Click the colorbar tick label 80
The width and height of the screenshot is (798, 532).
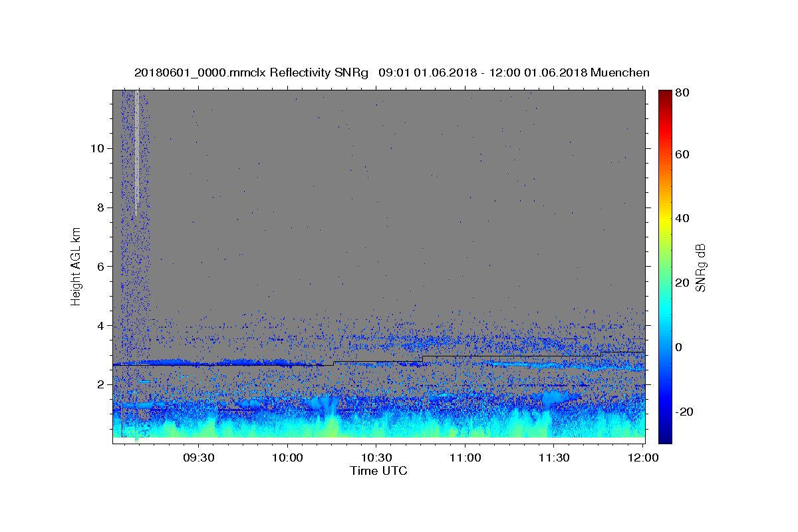coord(682,92)
